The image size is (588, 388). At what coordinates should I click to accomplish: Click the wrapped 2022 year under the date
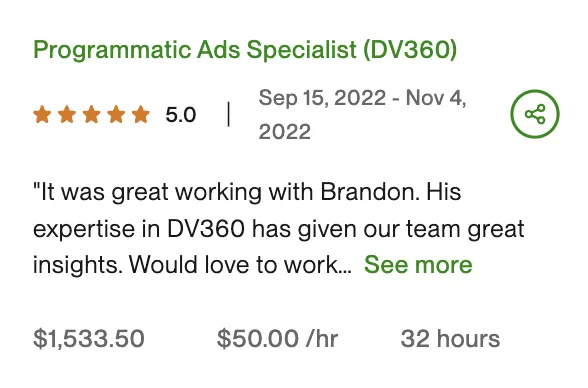point(285,132)
